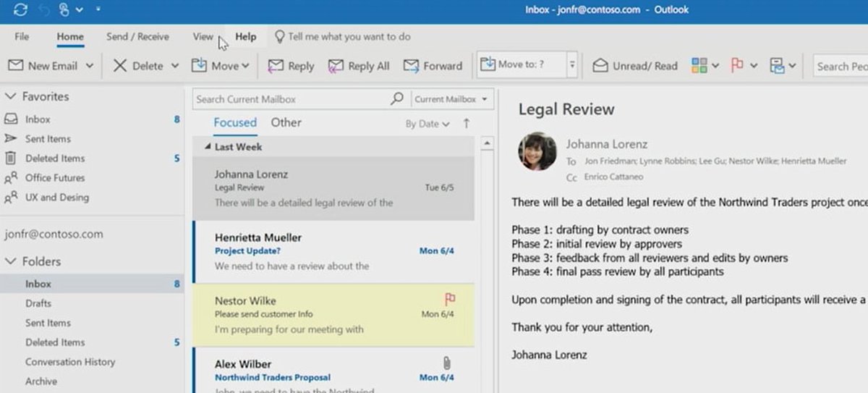This screenshot has width=868, height=393.
Task: Click the search magnifier icon
Action: tap(396, 99)
